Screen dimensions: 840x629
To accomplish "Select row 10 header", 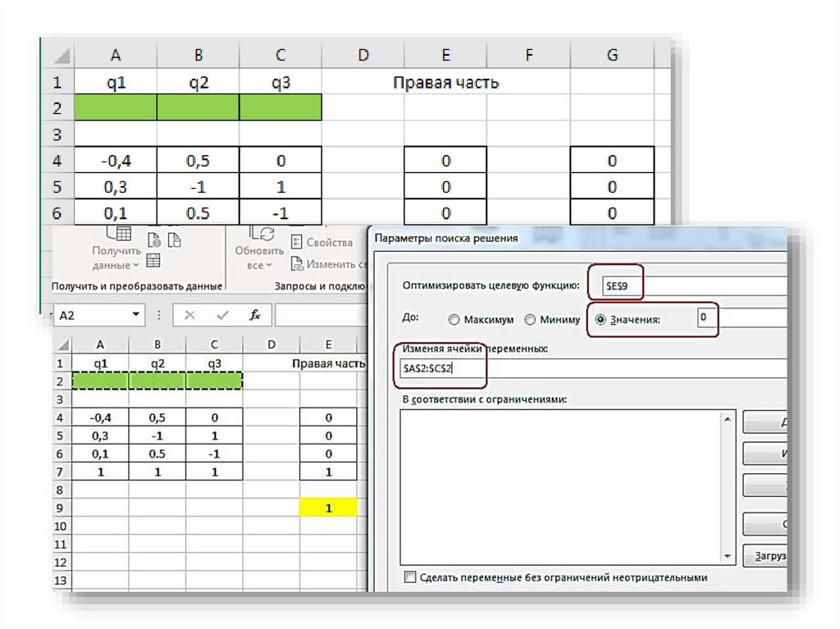I will pyautogui.click(x=61, y=526).
